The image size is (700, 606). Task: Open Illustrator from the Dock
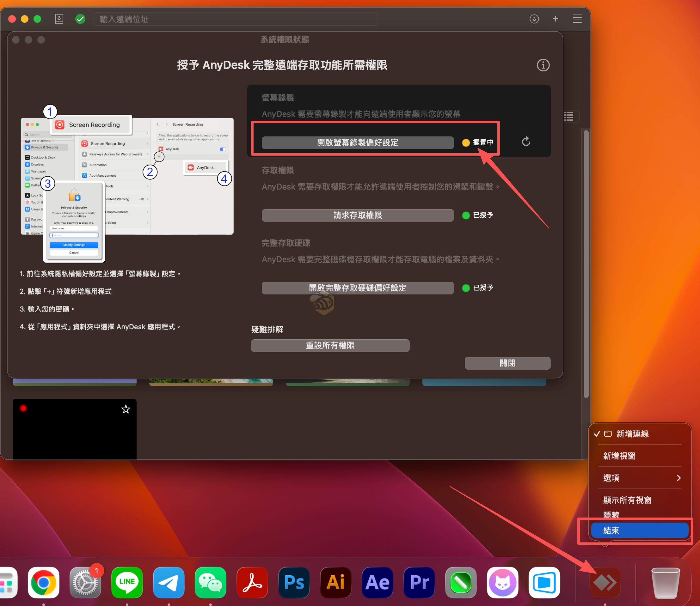point(336,583)
